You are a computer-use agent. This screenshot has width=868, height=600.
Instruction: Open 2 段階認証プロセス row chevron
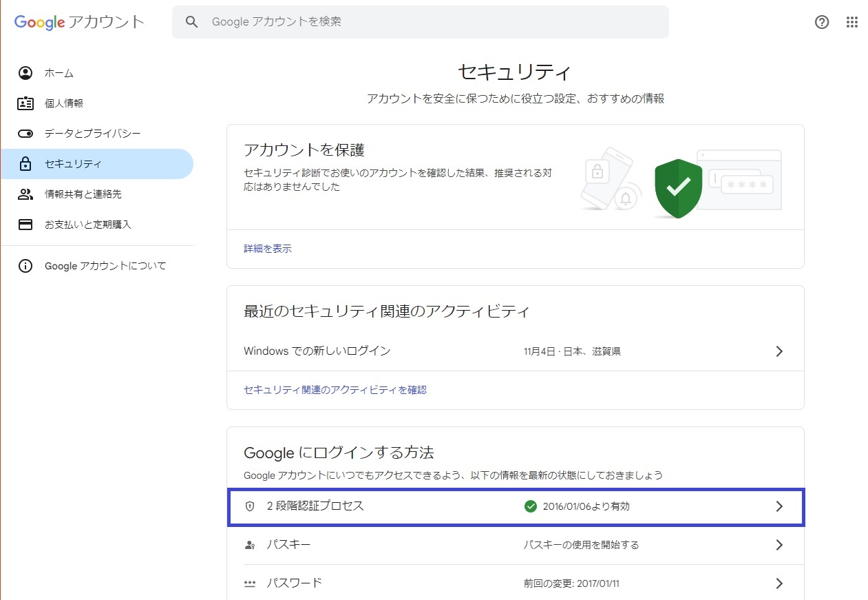pos(779,506)
